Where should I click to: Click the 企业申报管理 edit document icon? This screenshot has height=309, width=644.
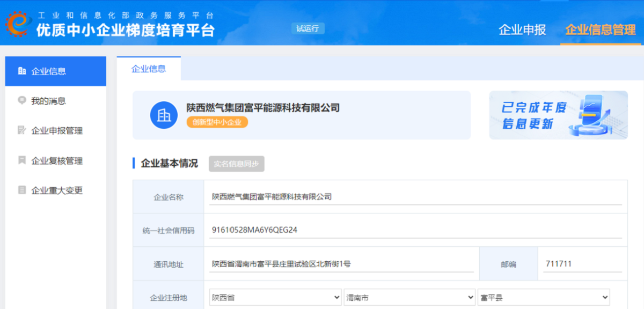tap(22, 130)
